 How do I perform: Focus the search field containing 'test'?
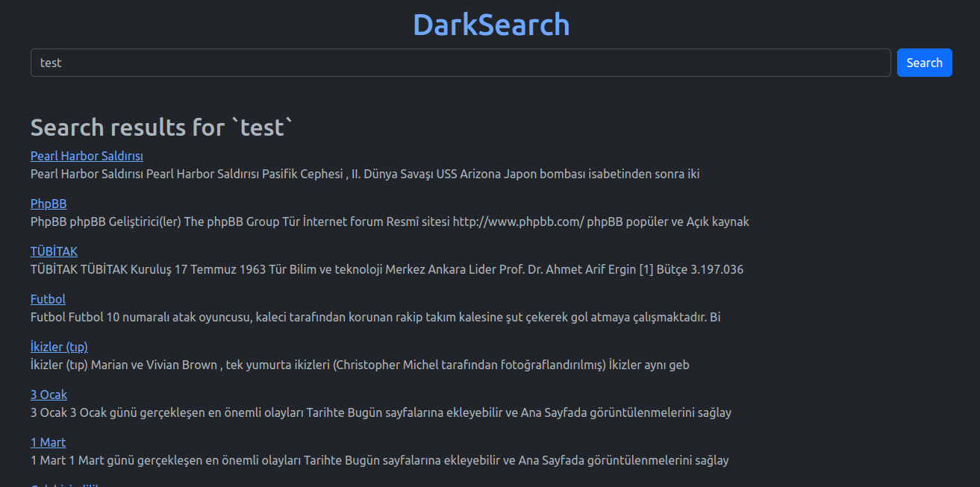point(460,63)
